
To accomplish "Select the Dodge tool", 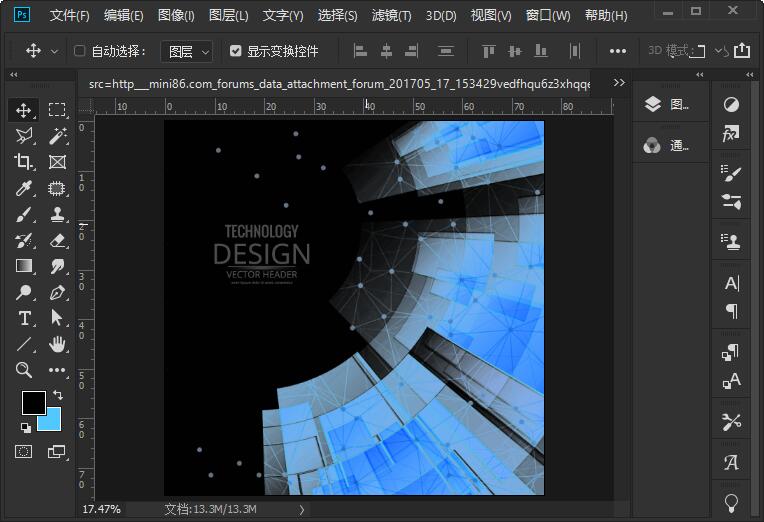I will (x=23, y=292).
